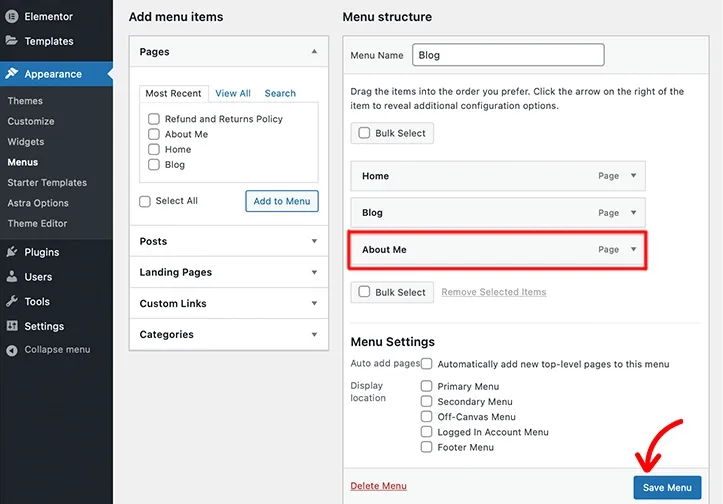Click the Elementor icon in sidebar
Viewport: 723px width, 504px height.
pyautogui.click(x=12, y=17)
